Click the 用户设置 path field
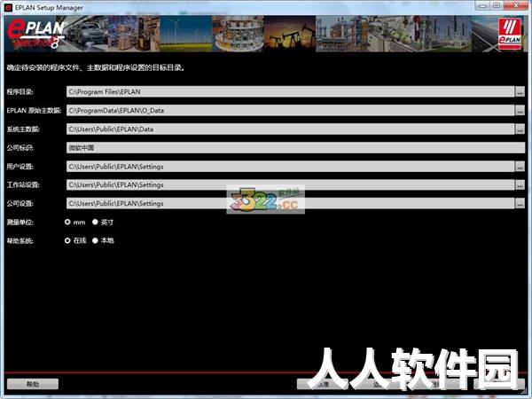The image size is (532, 399). pyautogui.click(x=291, y=167)
